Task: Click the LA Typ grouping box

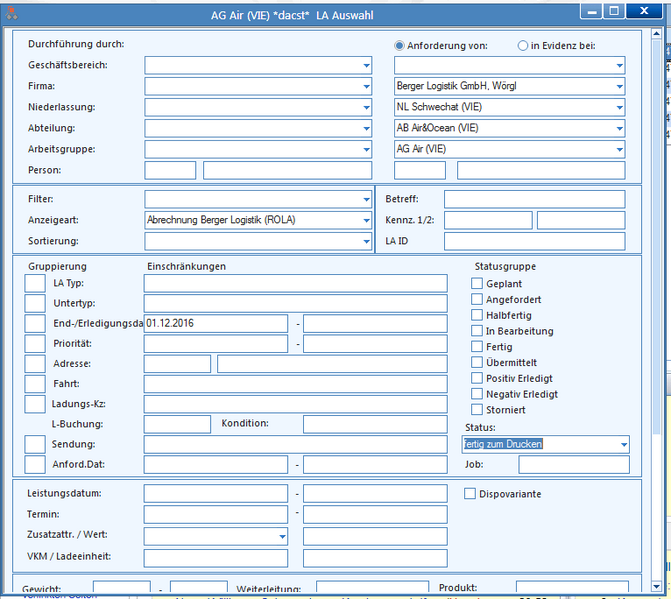Action: [x=35, y=283]
